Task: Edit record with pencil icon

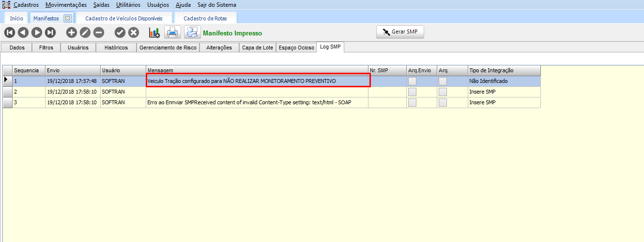Action: click(85, 32)
